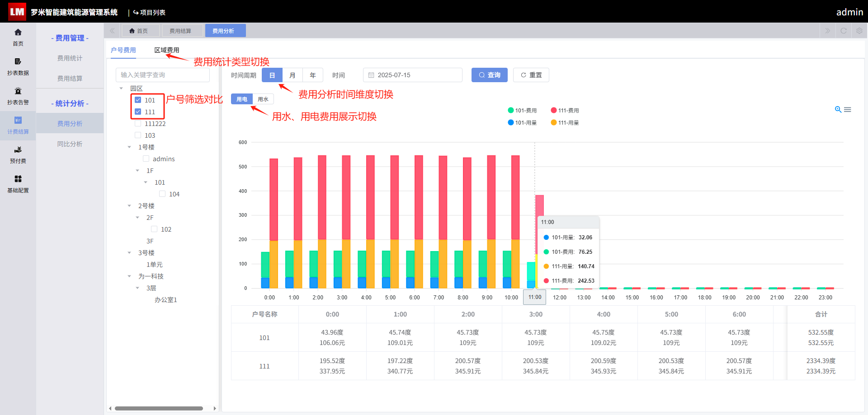Check the 111222 account checkbox
This screenshot has width=868, height=415.
(x=138, y=123)
